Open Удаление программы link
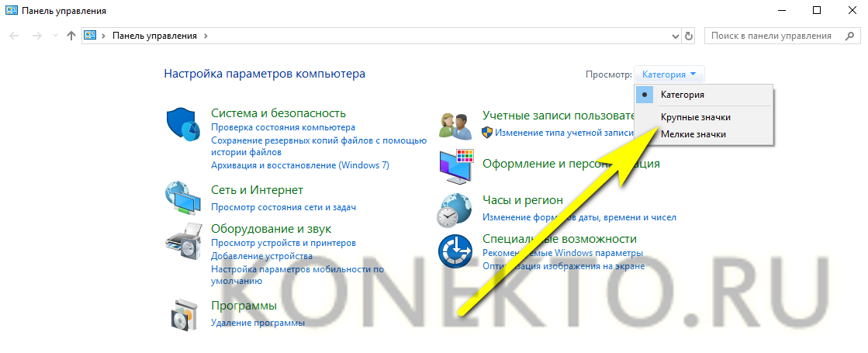This screenshot has width=868, height=353. [x=258, y=323]
